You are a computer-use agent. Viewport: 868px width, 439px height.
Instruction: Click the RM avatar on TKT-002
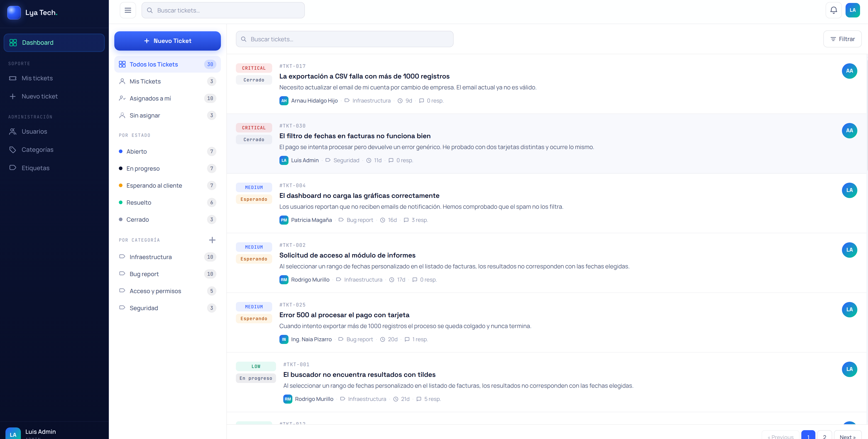coord(284,280)
